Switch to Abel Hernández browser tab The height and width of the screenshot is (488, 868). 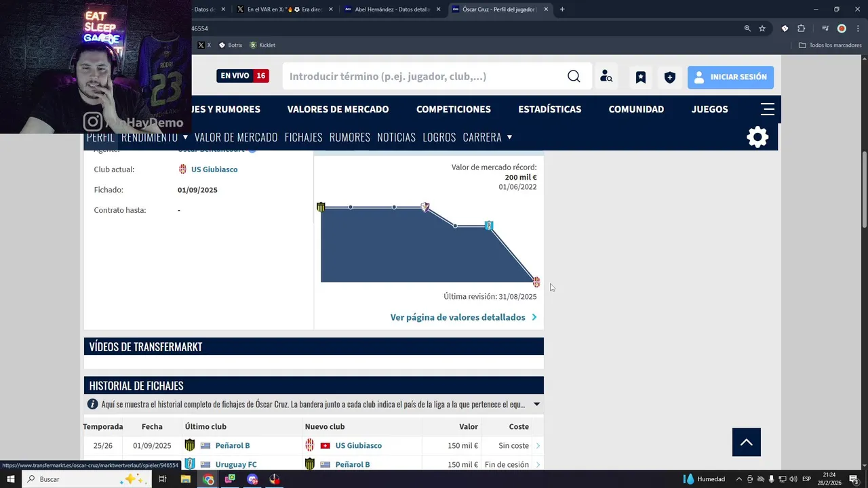click(x=392, y=9)
